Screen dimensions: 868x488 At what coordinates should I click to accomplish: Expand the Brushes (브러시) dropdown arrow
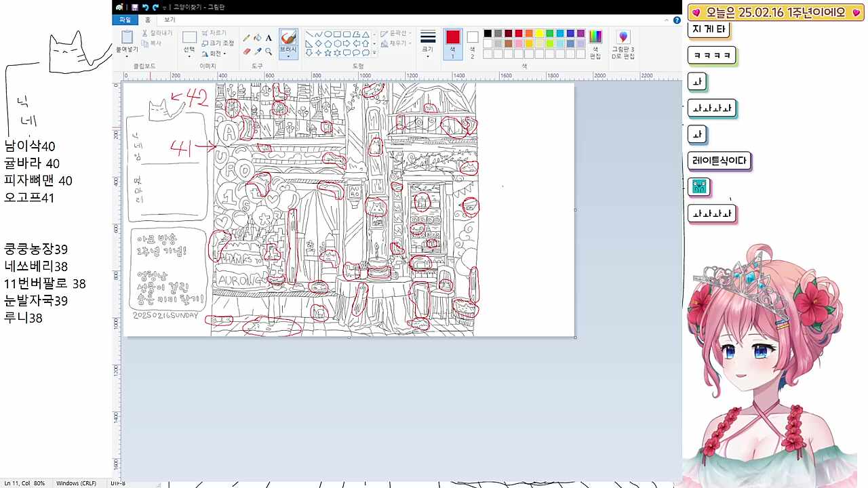[x=288, y=56]
